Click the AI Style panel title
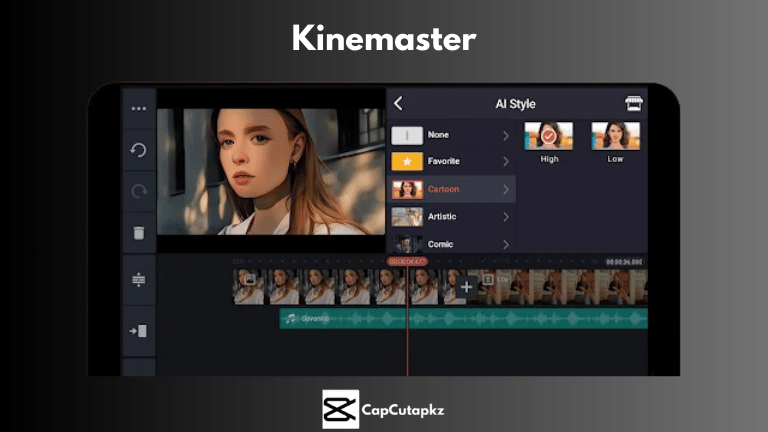The width and height of the screenshot is (768, 432). pos(515,104)
